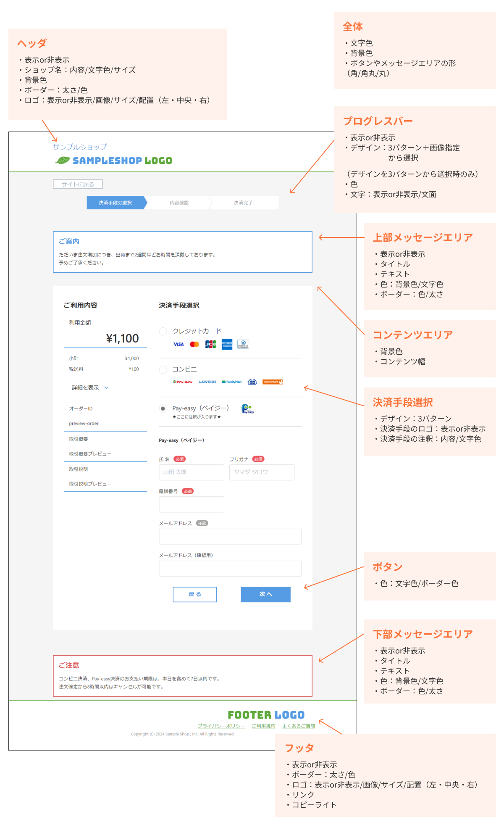Viewport: 504px width, 822px height.
Task: Select the Pay-easy（ペイジー） radio button
Action: pos(163,408)
